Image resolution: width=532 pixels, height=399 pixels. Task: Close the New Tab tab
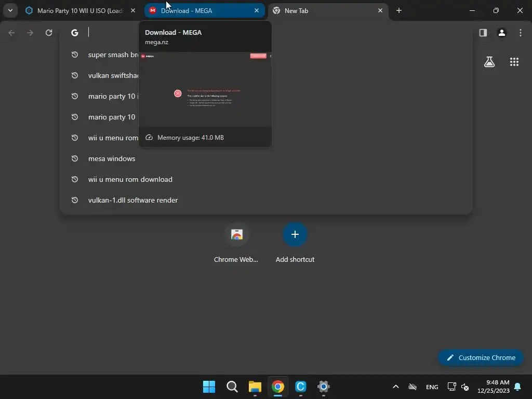[380, 10]
